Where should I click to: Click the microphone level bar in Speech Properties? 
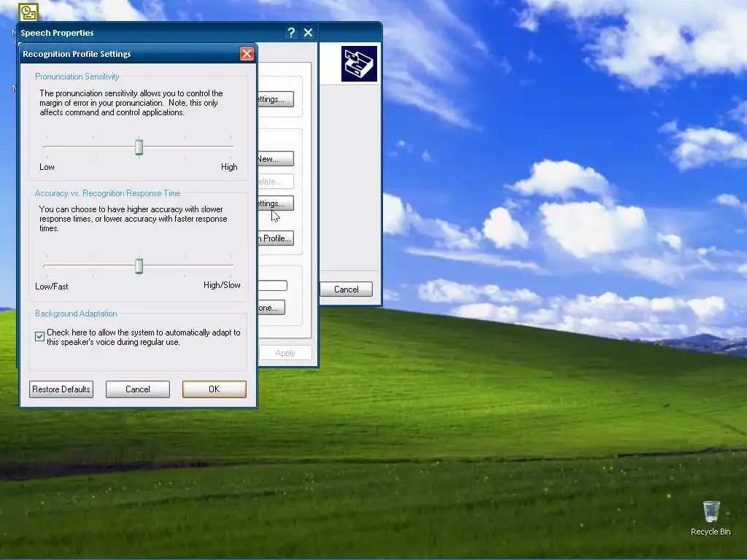pyautogui.click(x=273, y=285)
